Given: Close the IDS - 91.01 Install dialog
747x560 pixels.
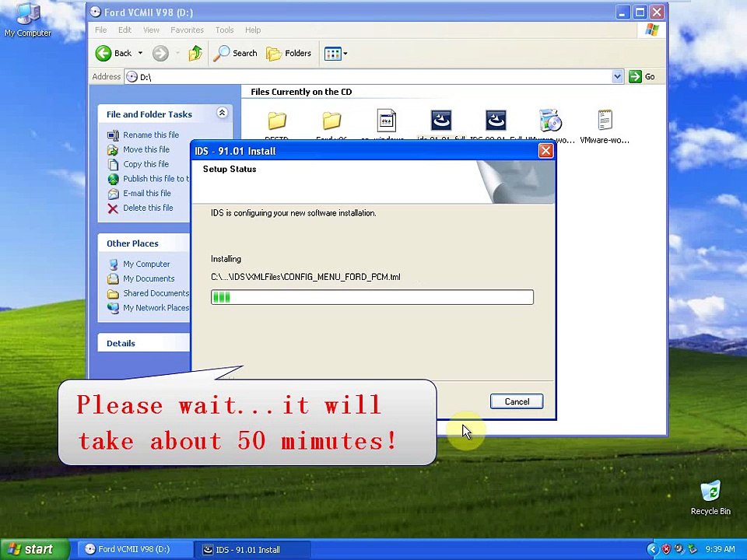Looking at the screenshot, I should (545, 151).
